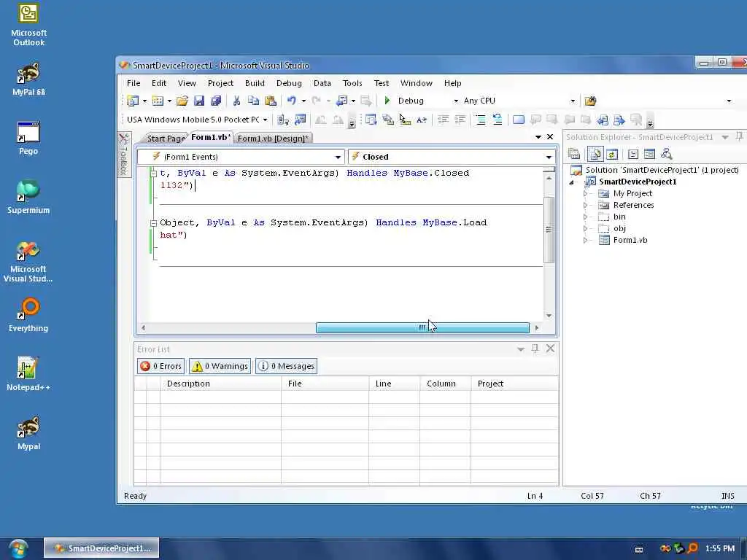This screenshot has width=747, height=560.
Task: Expand the Form1.vb tree node
Action: (x=585, y=240)
